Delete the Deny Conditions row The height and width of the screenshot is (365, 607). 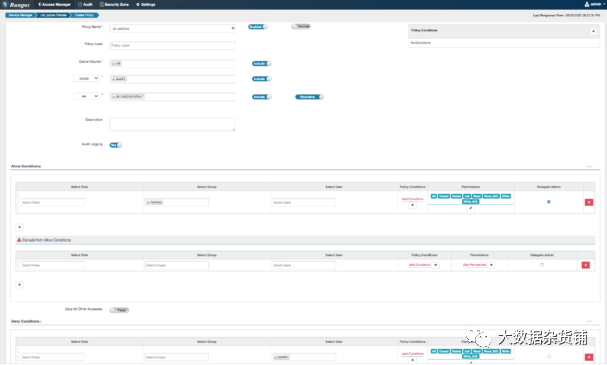click(589, 357)
